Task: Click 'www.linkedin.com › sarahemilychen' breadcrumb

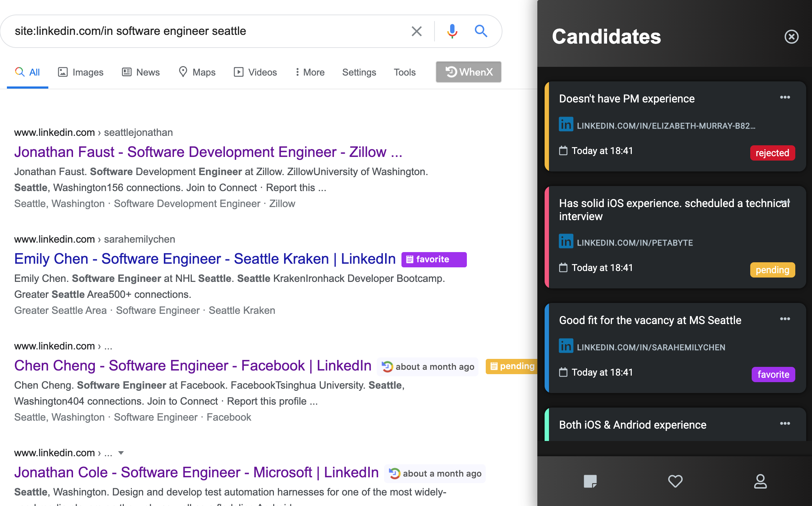Action: pyautogui.click(x=94, y=239)
